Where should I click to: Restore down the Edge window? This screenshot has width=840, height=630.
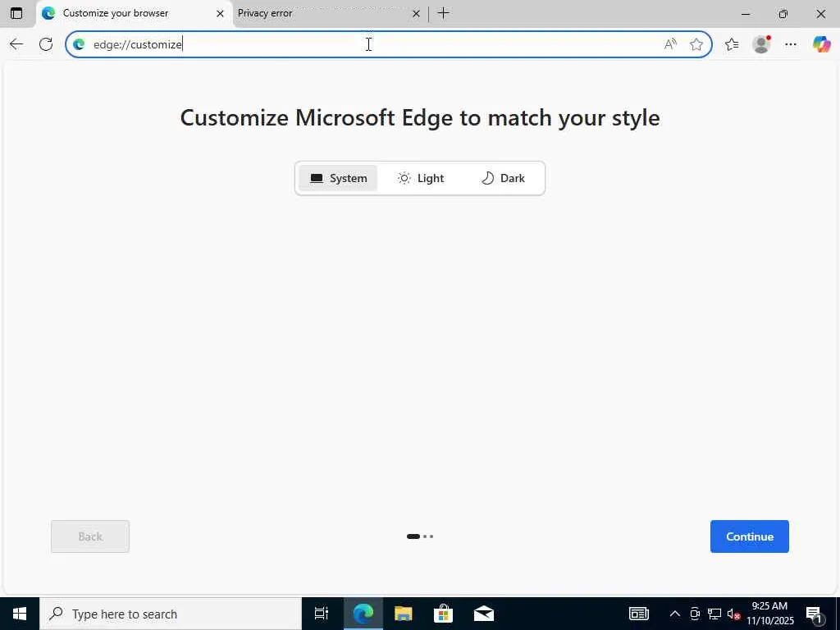pyautogui.click(x=783, y=13)
